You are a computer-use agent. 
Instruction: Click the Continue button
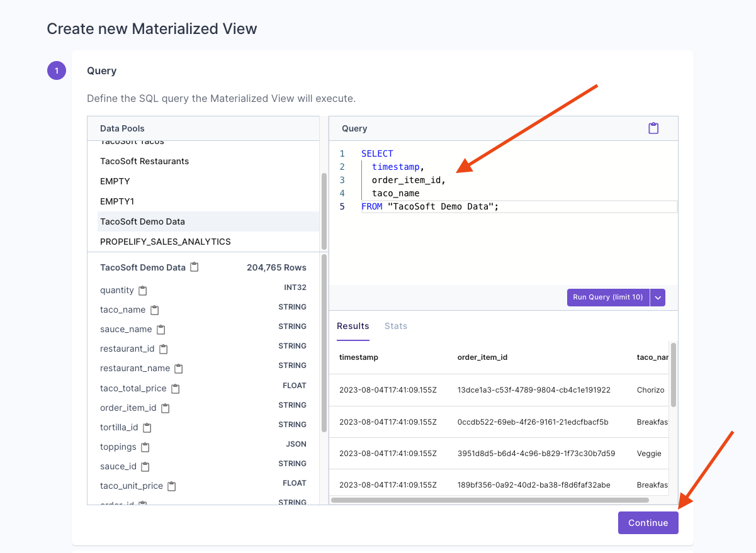[x=648, y=523]
